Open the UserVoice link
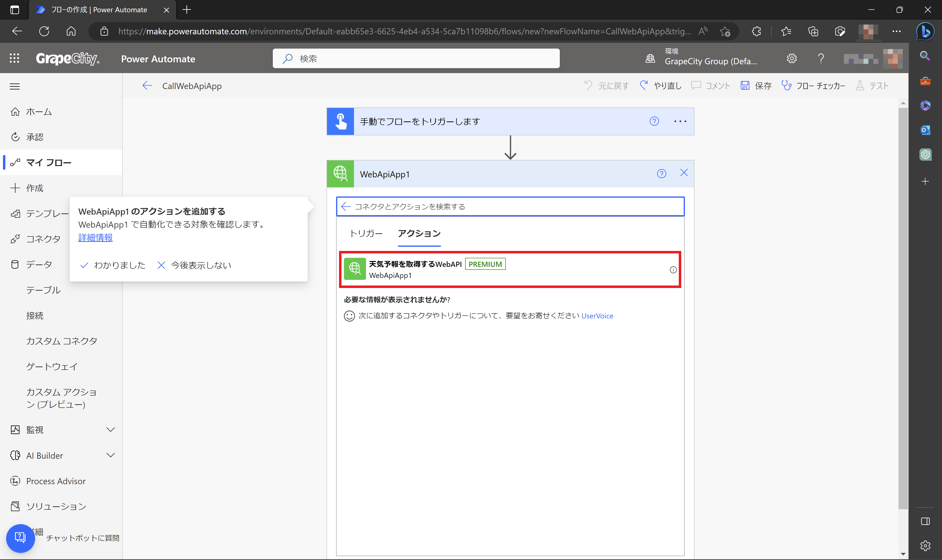This screenshot has width=942, height=560. click(x=597, y=316)
